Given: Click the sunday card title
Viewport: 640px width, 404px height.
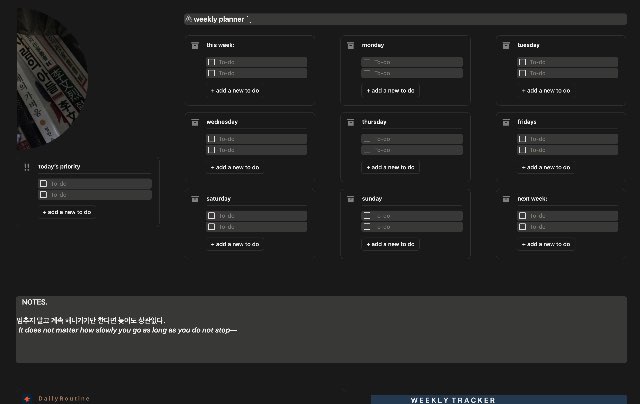Looking at the screenshot, I should click(x=372, y=199).
